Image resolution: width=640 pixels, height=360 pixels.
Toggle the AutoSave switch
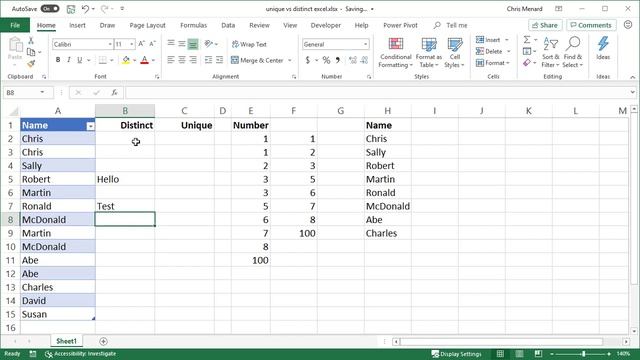pos(50,9)
